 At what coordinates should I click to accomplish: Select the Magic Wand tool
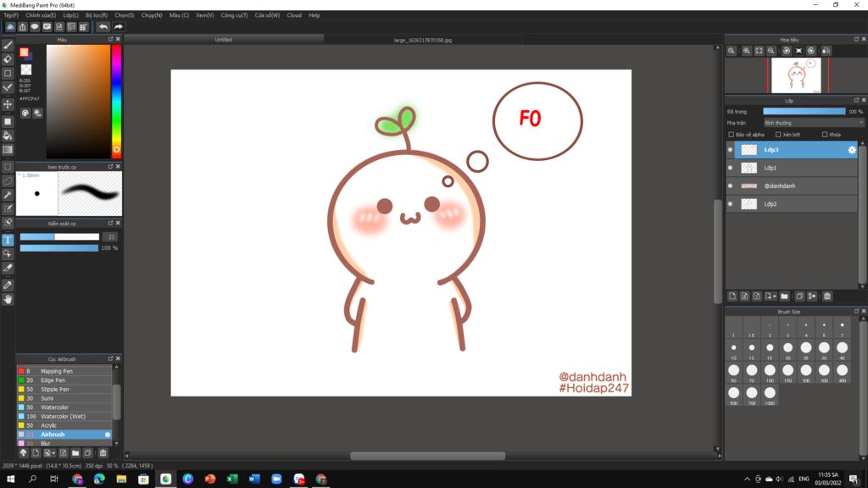click(x=8, y=195)
